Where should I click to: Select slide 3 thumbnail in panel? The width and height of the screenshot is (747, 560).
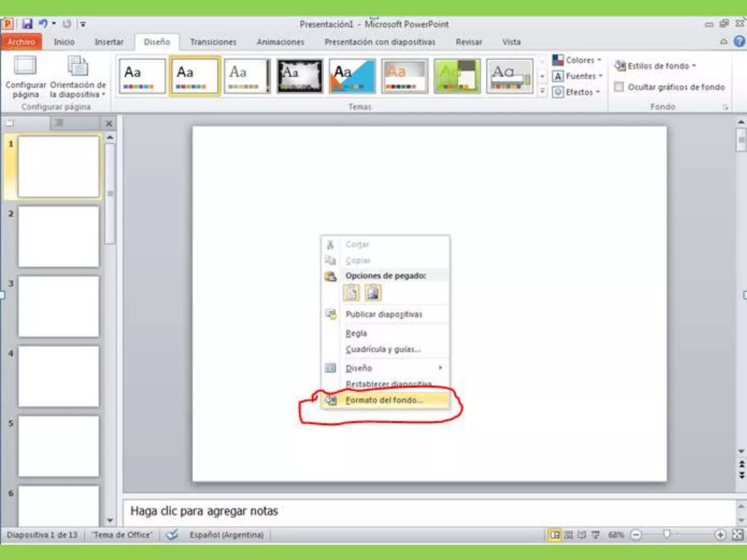(x=58, y=306)
